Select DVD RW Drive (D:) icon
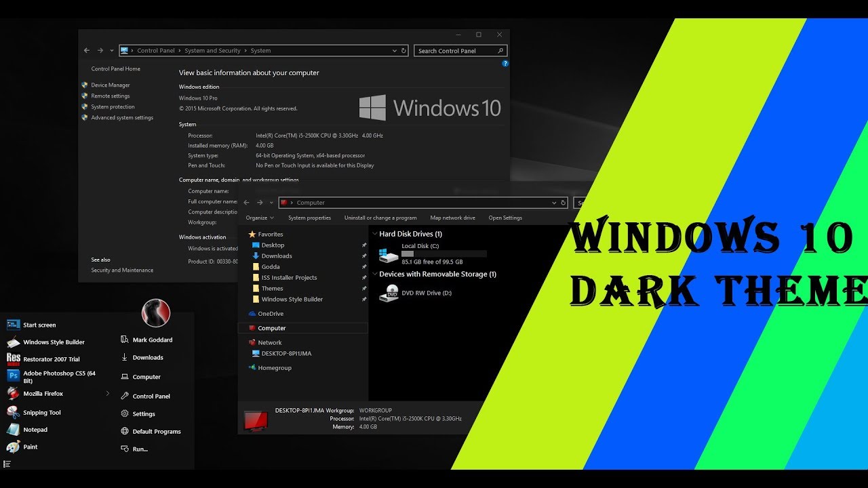This screenshot has height=488, width=868. tap(389, 293)
